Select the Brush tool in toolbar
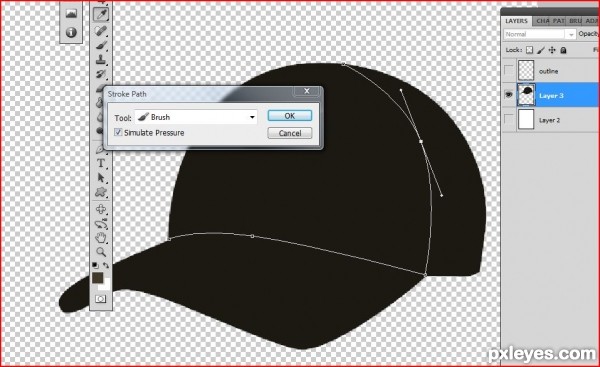Viewport: 600px width, 367px height. [101, 45]
